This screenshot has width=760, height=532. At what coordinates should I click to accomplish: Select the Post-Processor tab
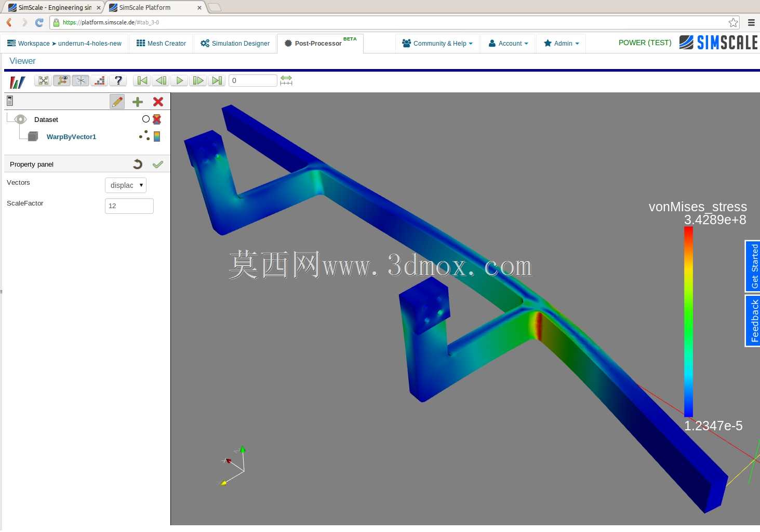coord(320,44)
